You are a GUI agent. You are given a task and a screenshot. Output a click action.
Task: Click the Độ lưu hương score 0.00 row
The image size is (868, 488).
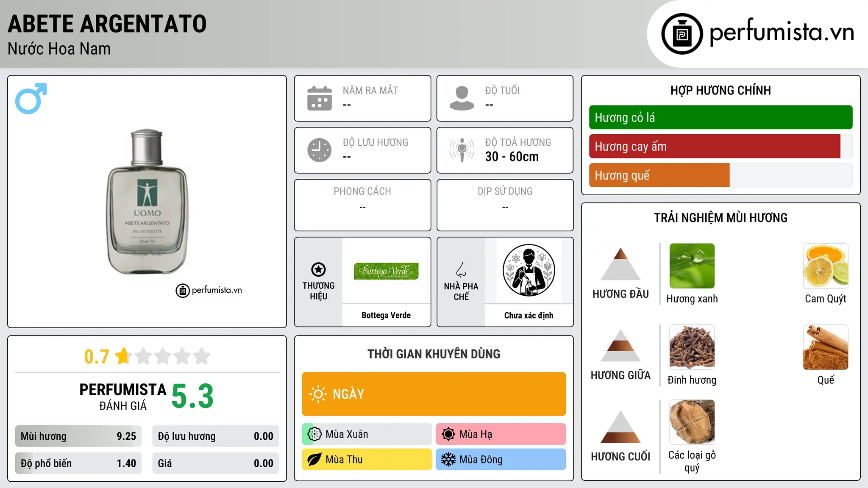tap(215, 436)
